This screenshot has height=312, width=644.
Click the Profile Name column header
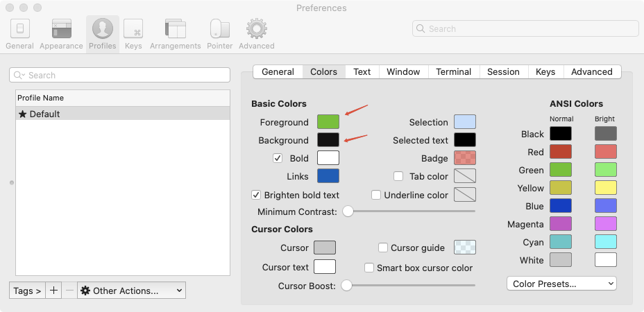pyautogui.click(x=123, y=98)
